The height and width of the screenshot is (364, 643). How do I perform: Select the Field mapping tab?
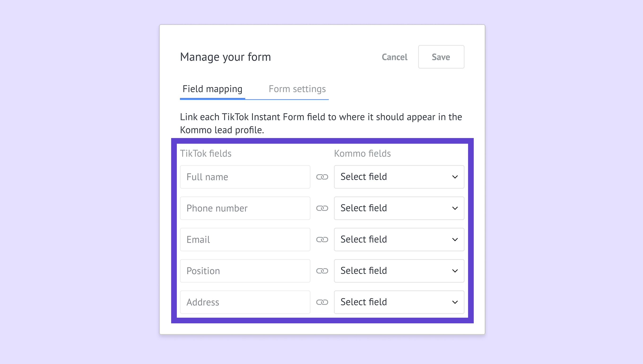pyautogui.click(x=212, y=89)
